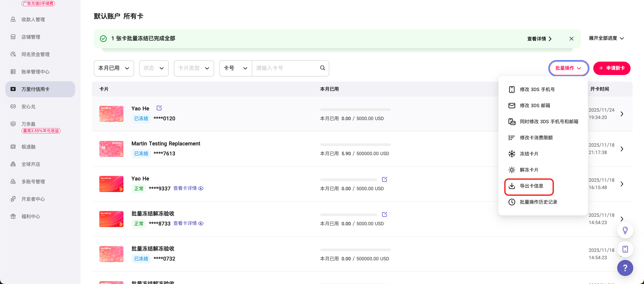Click the floating lightbulb tips icon

(x=625, y=230)
